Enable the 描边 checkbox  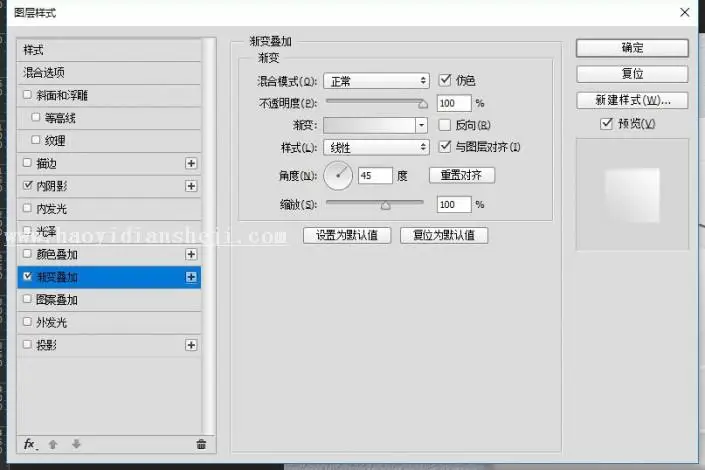[x=27, y=162]
